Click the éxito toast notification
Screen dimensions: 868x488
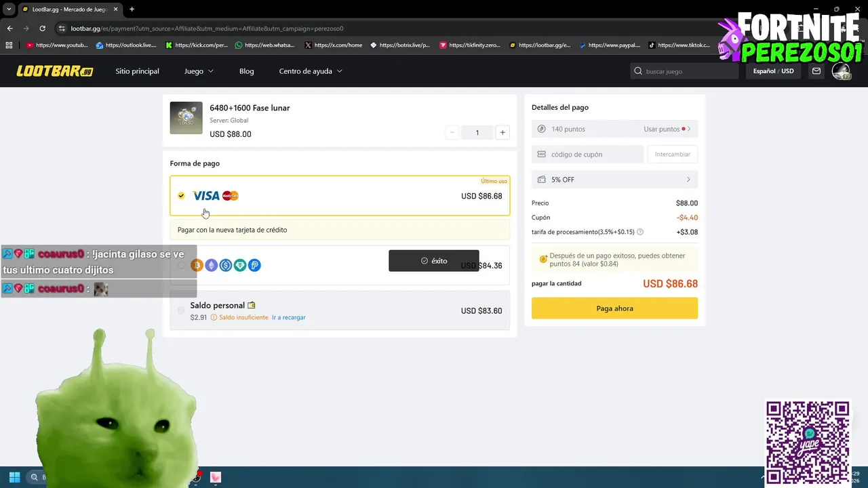pos(434,261)
